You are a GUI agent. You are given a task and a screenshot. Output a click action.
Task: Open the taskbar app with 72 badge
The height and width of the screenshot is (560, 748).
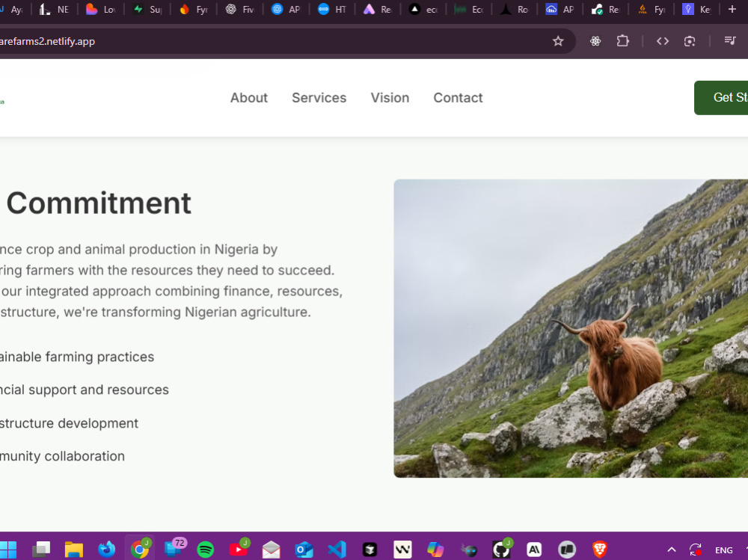[x=174, y=549]
